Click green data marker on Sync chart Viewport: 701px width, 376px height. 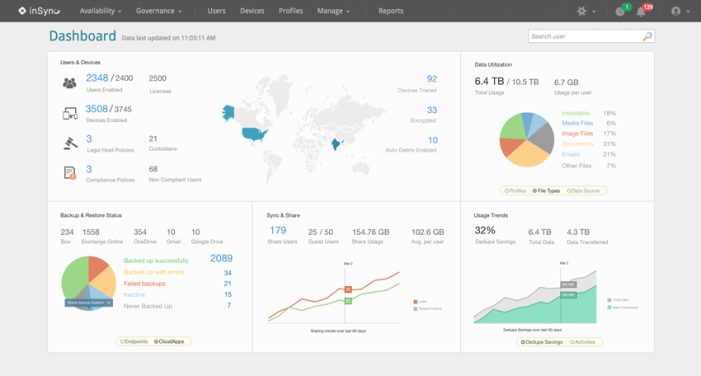348,301
